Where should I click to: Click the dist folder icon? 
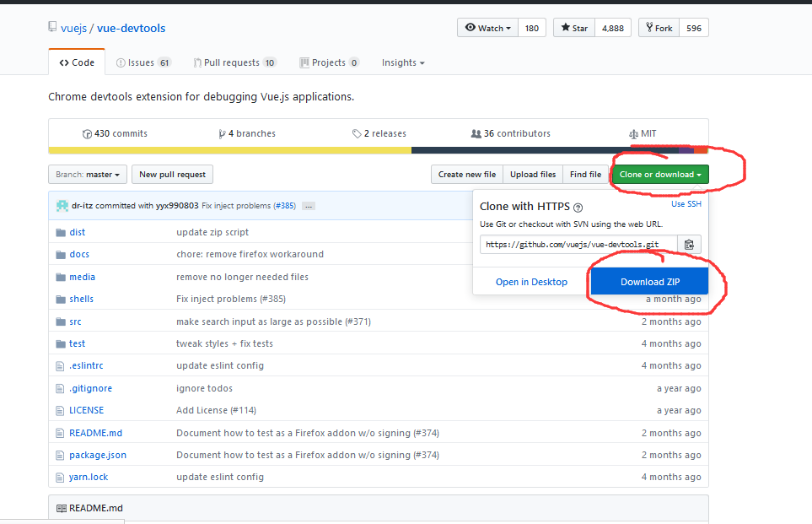coord(60,232)
